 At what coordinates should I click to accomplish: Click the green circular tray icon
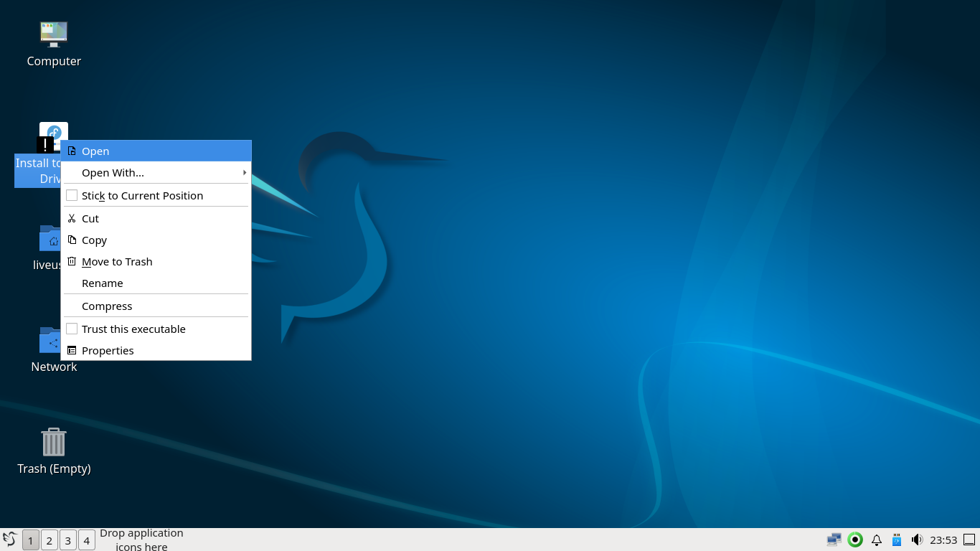point(855,540)
